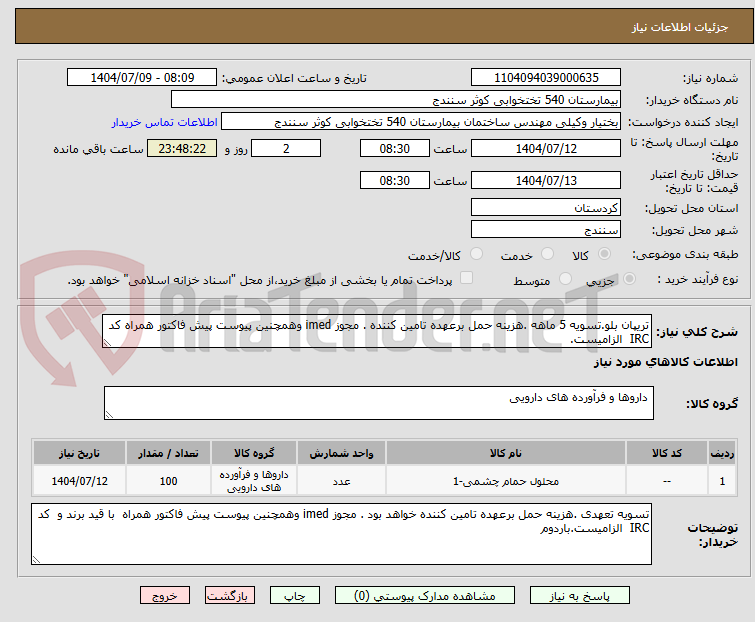This screenshot has height=622, width=755.
Task: Click the remaining time countdown field
Action: click(x=181, y=148)
